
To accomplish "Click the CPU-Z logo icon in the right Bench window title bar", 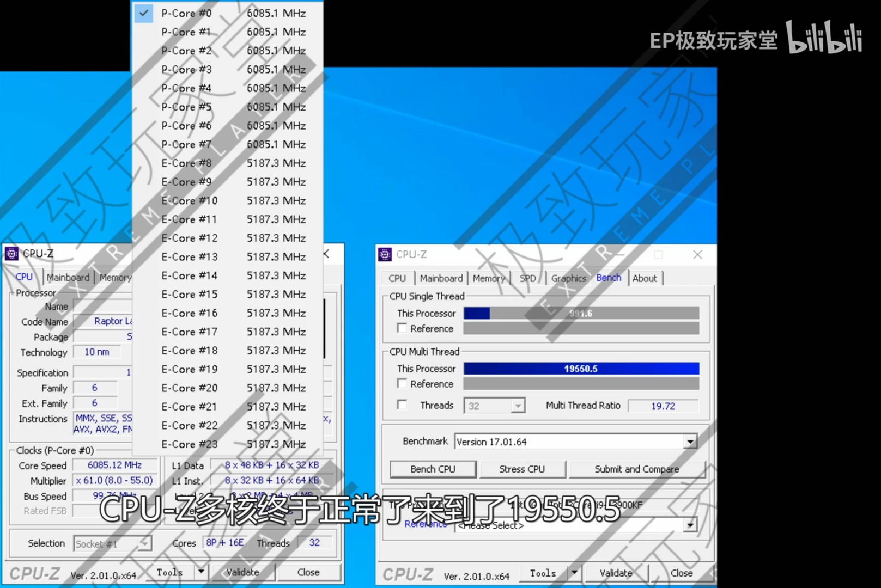I will pyautogui.click(x=385, y=254).
